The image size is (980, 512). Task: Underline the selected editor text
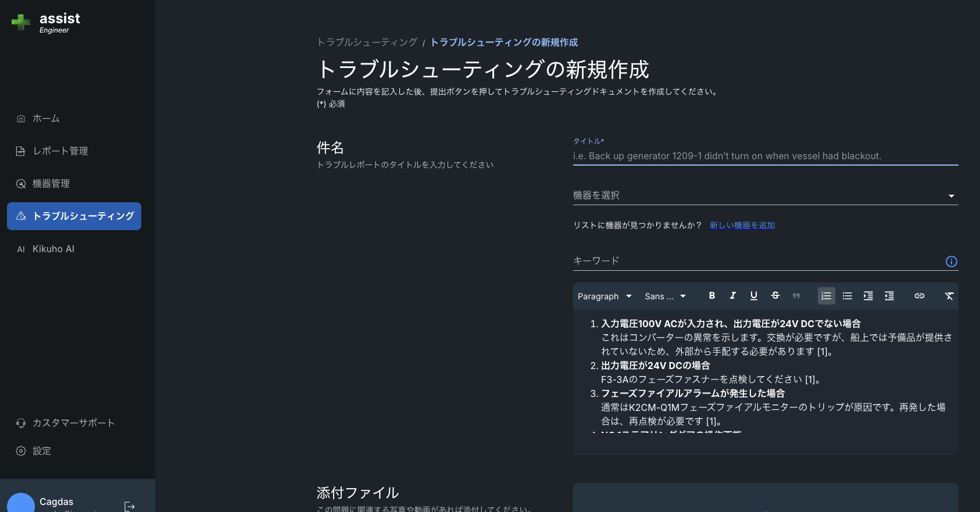[754, 296]
